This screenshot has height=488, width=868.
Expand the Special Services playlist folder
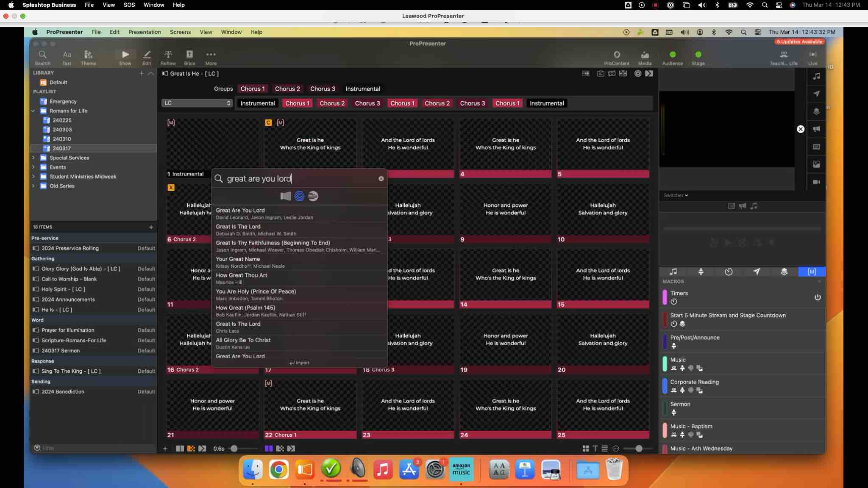coord(33,158)
